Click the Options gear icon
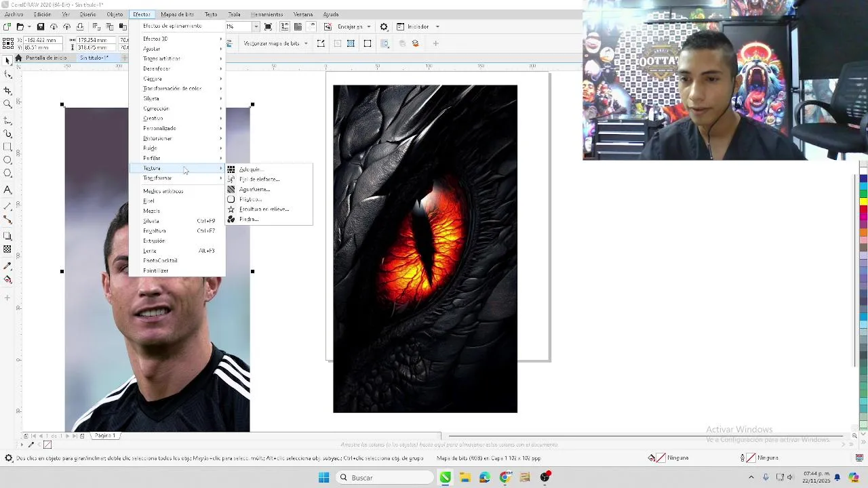The image size is (868, 488). pyautogui.click(x=384, y=26)
